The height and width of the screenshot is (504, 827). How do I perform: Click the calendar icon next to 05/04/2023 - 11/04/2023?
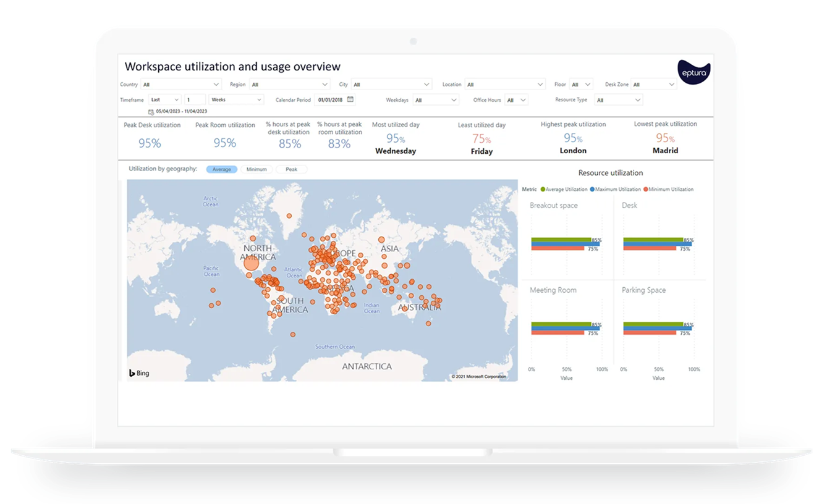pyautogui.click(x=151, y=112)
